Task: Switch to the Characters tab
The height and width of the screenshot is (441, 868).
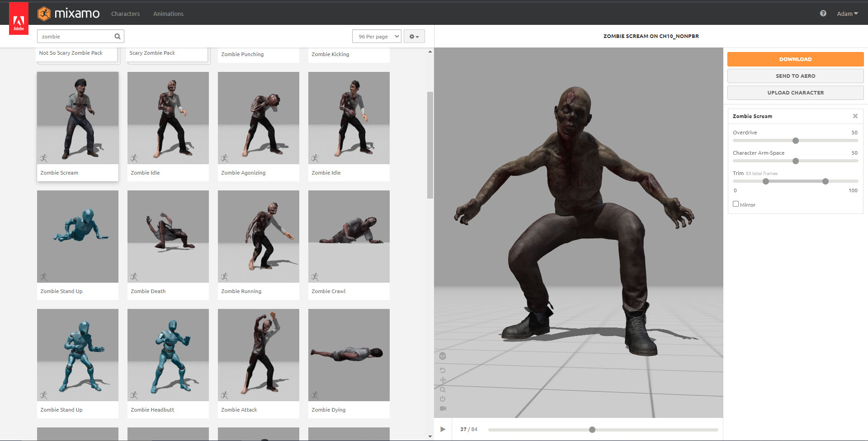Action: point(125,14)
